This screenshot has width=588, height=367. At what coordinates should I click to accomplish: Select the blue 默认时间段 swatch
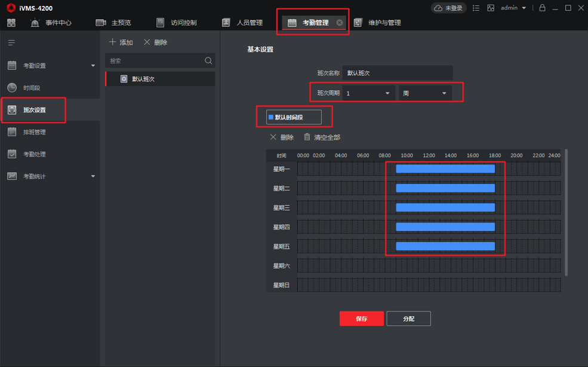click(271, 117)
